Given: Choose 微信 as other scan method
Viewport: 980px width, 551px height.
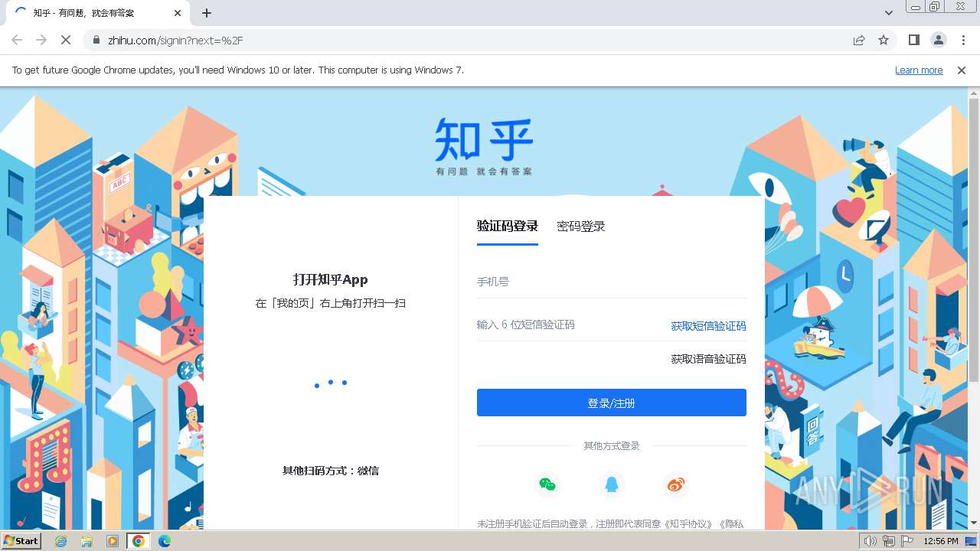Looking at the screenshot, I should [368, 471].
